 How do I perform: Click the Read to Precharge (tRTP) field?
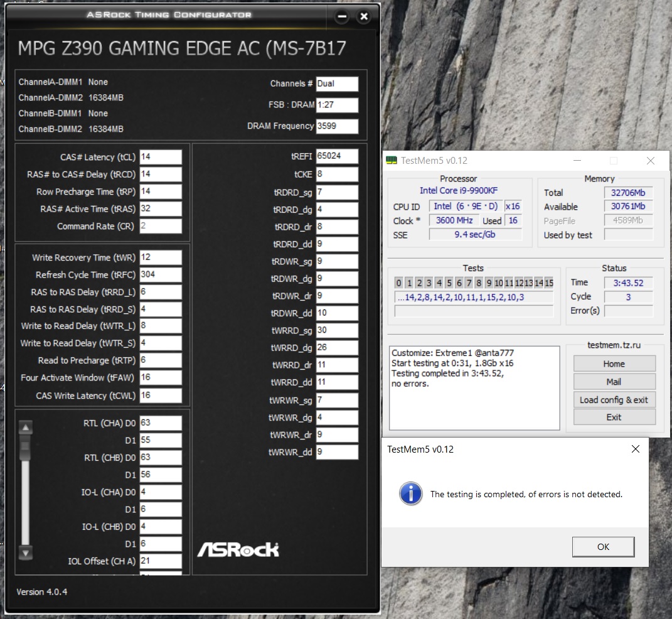point(161,360)
